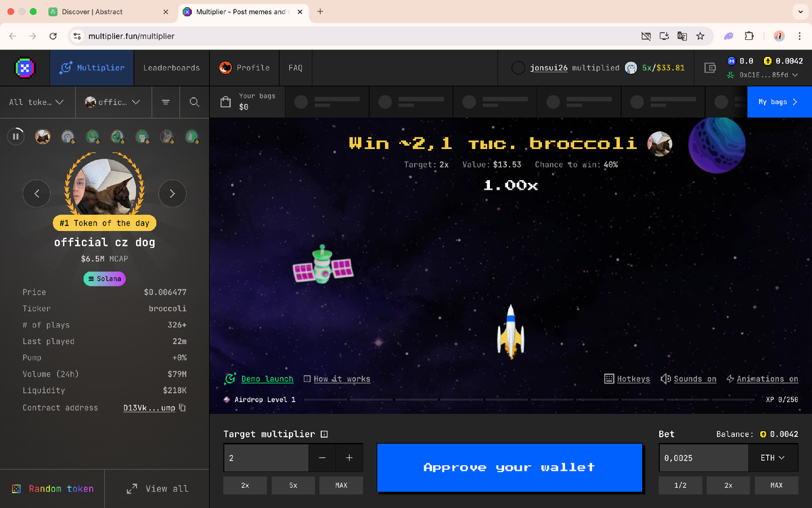Viewport: 812px width, 508px height.
Task: Open the Profile tab
Action: click(244, 68)
